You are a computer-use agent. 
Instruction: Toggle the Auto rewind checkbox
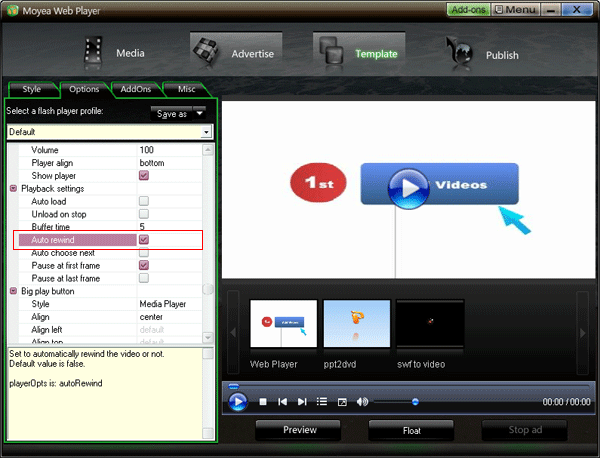(144, 240)
